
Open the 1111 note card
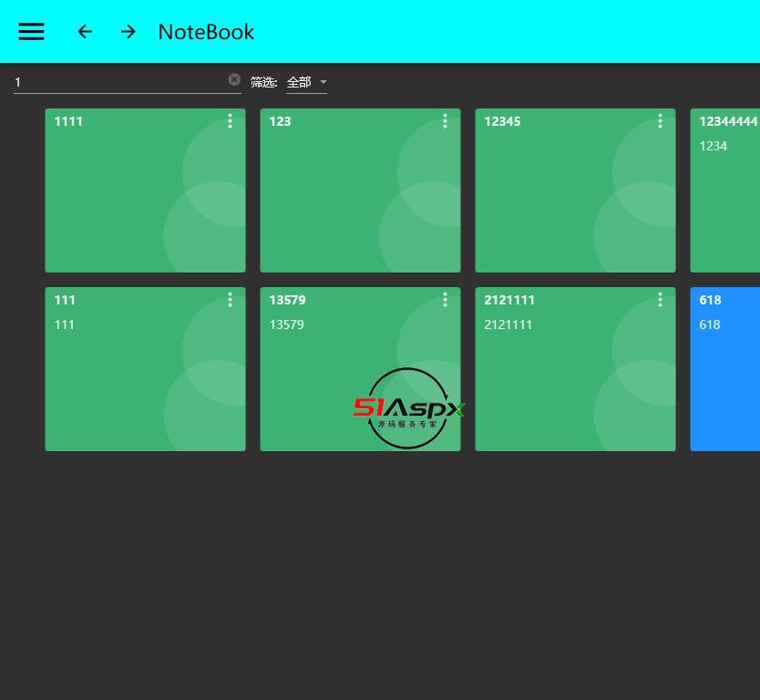pyautogui.click(x=146, y=190)
